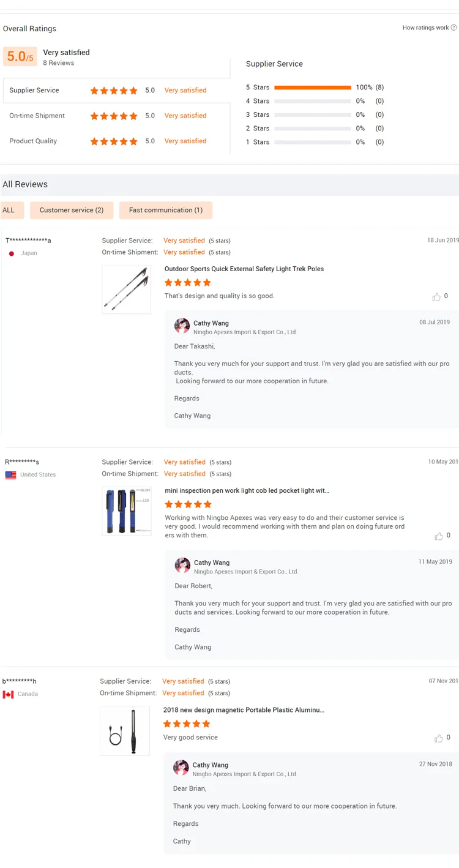459x868 pixels.
Task: Click the help icon beside How ratings work
Action: pyautogui.click(x=453, y=28)
